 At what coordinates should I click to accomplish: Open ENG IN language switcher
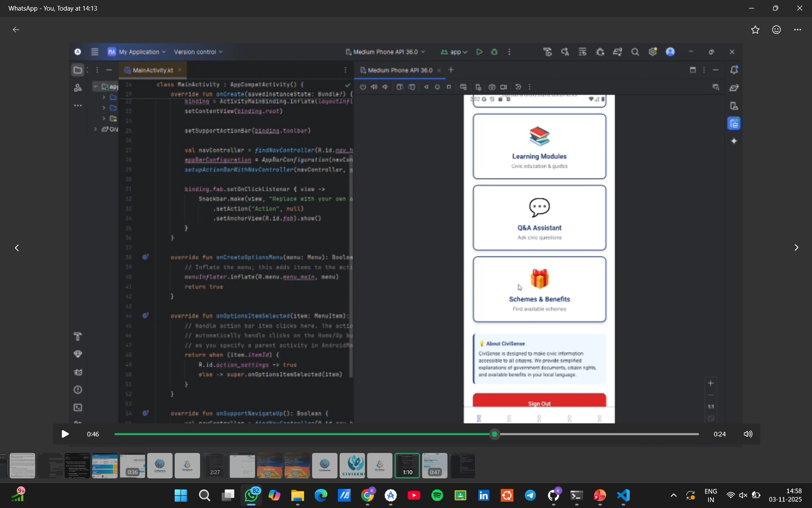coord(710,495)
